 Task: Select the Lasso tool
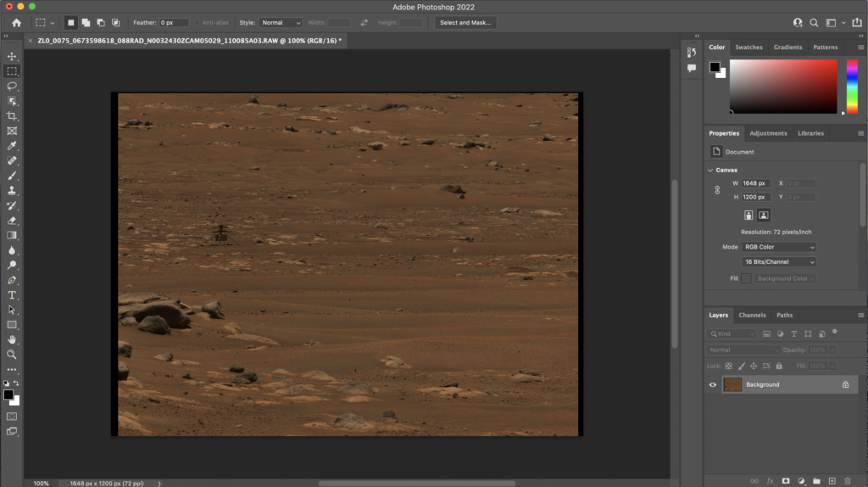(x=12, y=86)
